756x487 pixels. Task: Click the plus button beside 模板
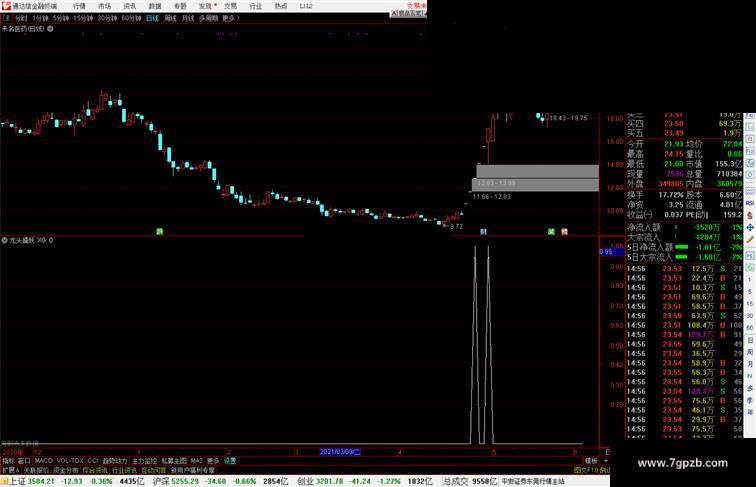point(606,461)
